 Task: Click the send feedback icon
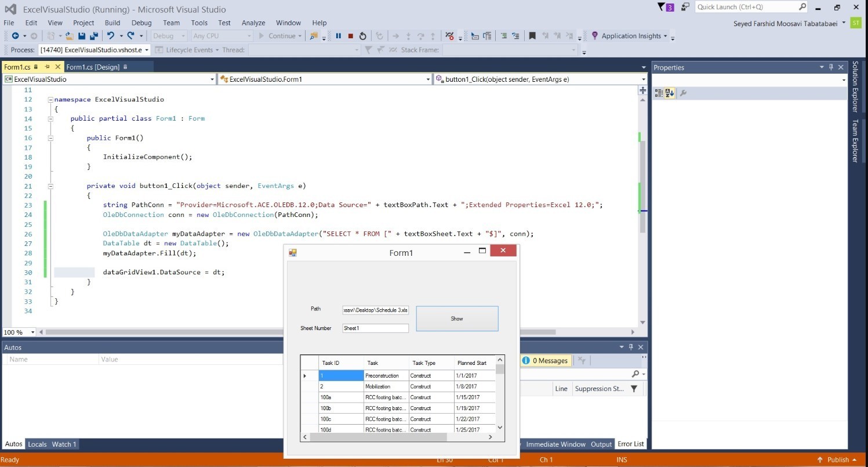(x=685, y=8)
